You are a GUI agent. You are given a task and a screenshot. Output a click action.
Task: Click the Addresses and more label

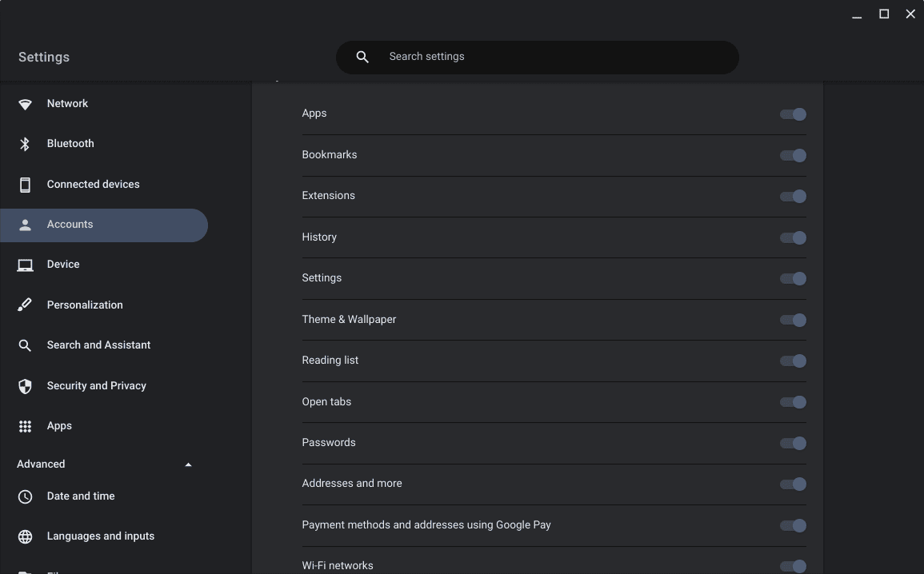click(352, 484)
